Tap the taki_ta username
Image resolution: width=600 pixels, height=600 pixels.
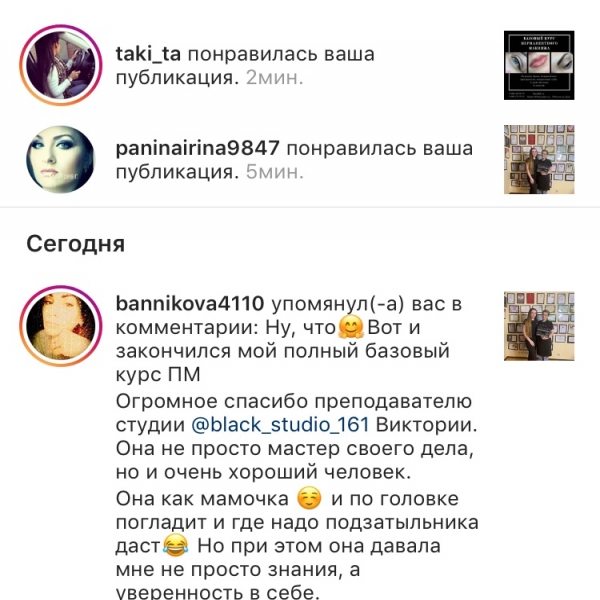[x=148, y=54]
